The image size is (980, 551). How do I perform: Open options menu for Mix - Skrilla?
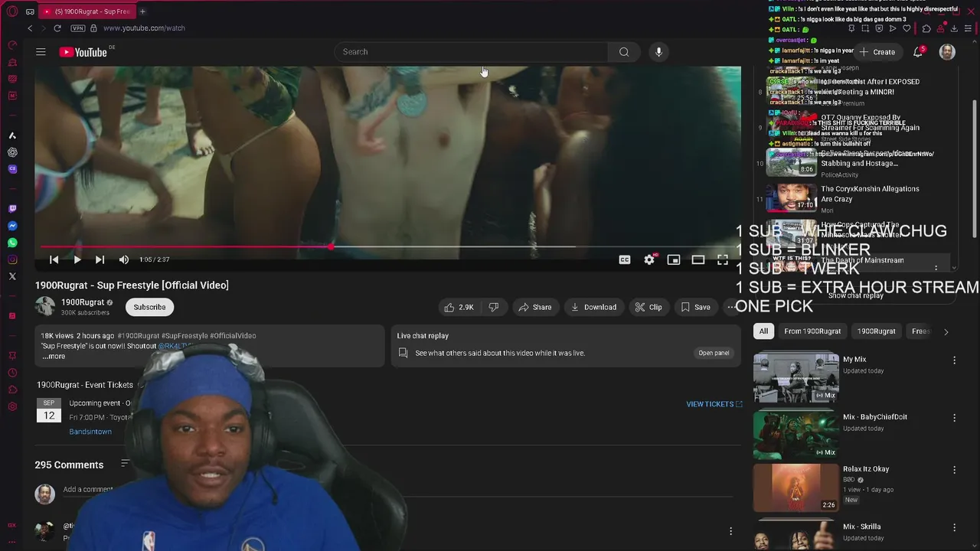pyautogui.click(x=954, y=527)
